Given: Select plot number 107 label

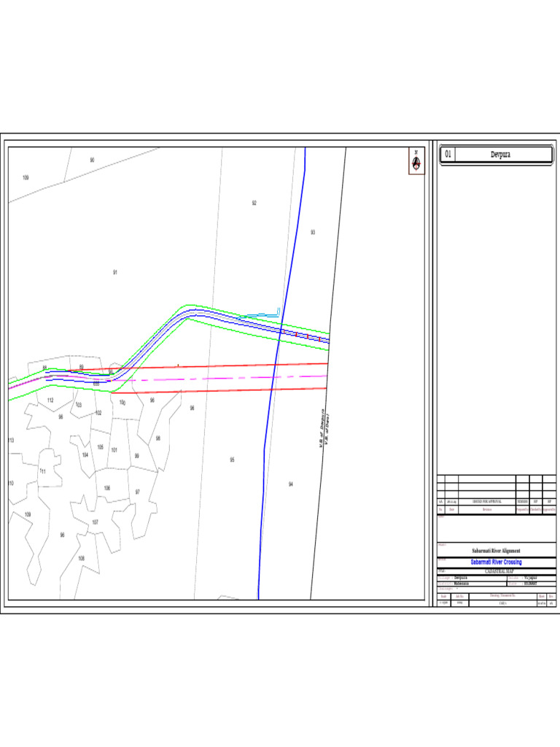Looking at the screenshot, I should (96, 522).
